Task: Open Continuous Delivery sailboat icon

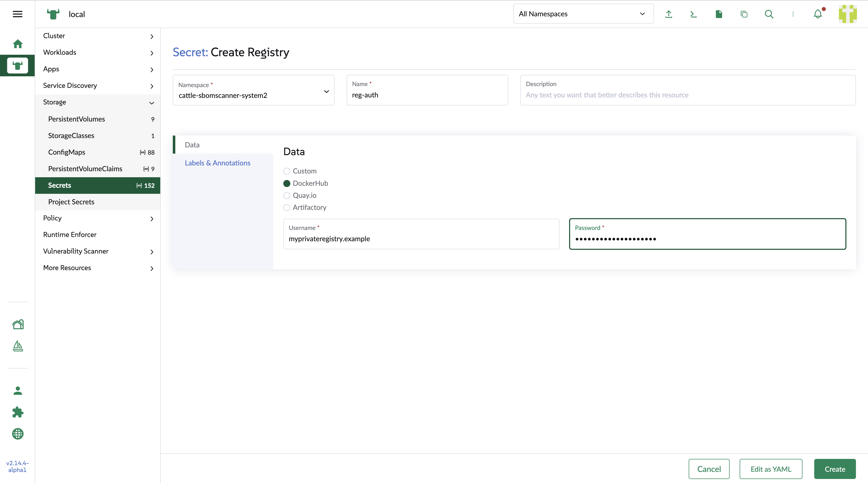Action: coord(18,346)
